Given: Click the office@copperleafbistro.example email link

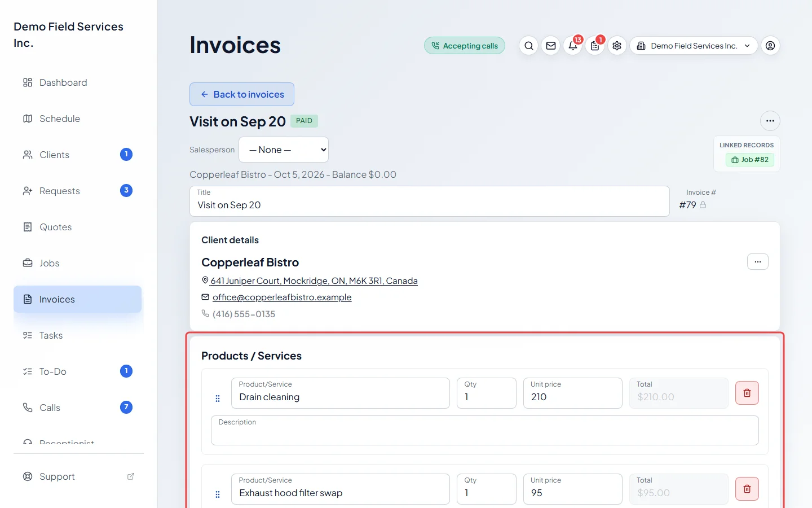Looking at the screenshot, I should 282,297.
